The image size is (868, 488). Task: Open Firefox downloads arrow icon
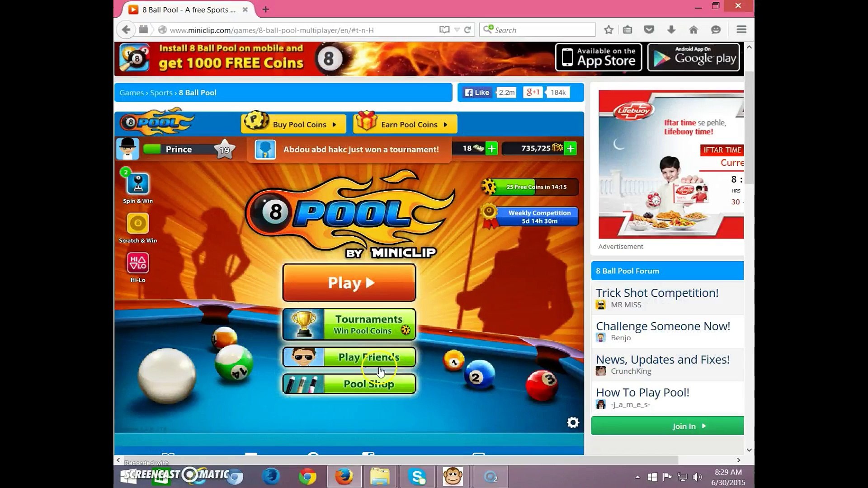tap(671, 30)
